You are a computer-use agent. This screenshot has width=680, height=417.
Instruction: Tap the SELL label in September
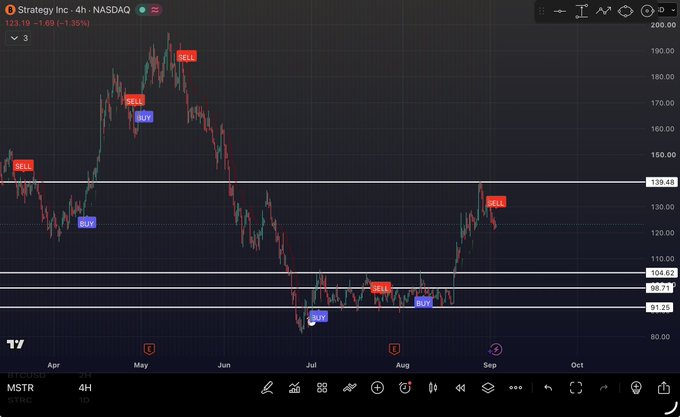click(496, 202)
